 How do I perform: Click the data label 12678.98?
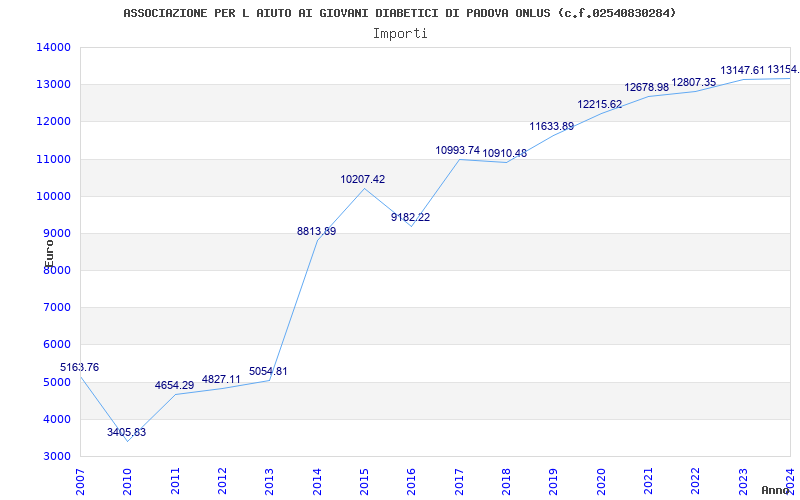646,87
